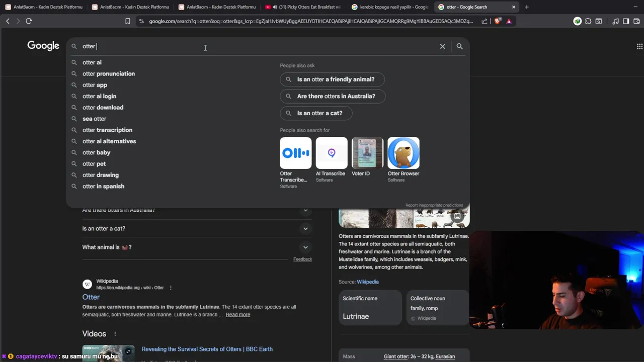Toggle the browser sidebar panel icon
Image resolution: width=644 pixels, height=362 pixels.
[x=626, y=21]
